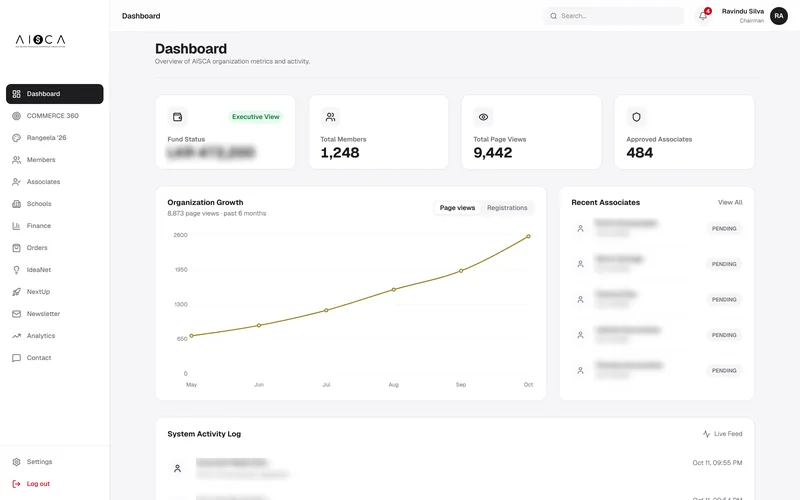
Task: Click the Aug data point on chart
Action: [x=393, y=289]
